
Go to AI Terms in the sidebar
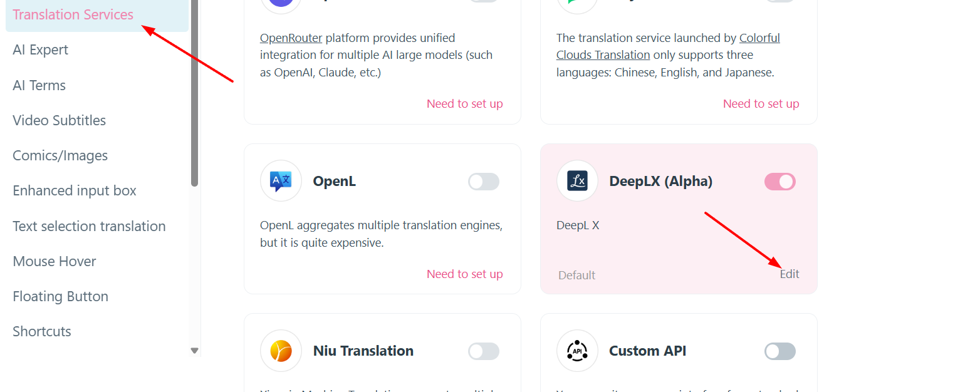pyautogui.click(x=39, y=85)
